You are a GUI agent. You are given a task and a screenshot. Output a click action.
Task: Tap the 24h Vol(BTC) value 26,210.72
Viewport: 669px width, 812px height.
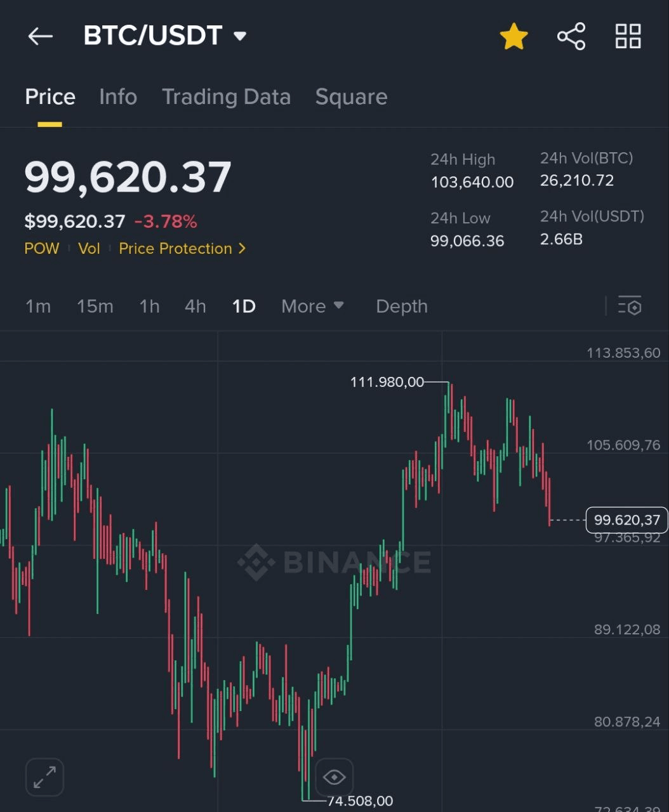(577, 181)
